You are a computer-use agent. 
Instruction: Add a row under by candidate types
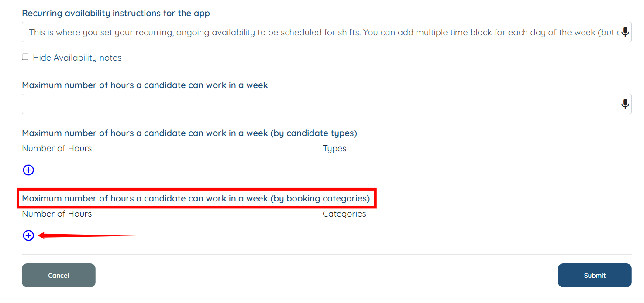pos(28,170)
